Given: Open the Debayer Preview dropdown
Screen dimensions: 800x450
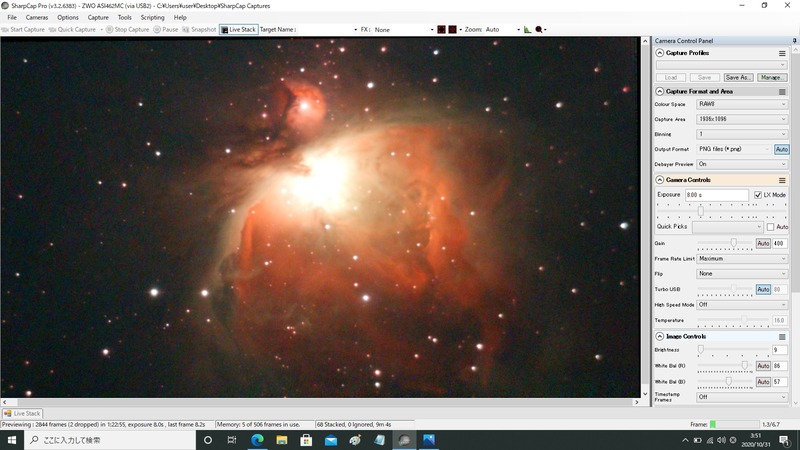Looking at the screenshot, I should (742, 164).
